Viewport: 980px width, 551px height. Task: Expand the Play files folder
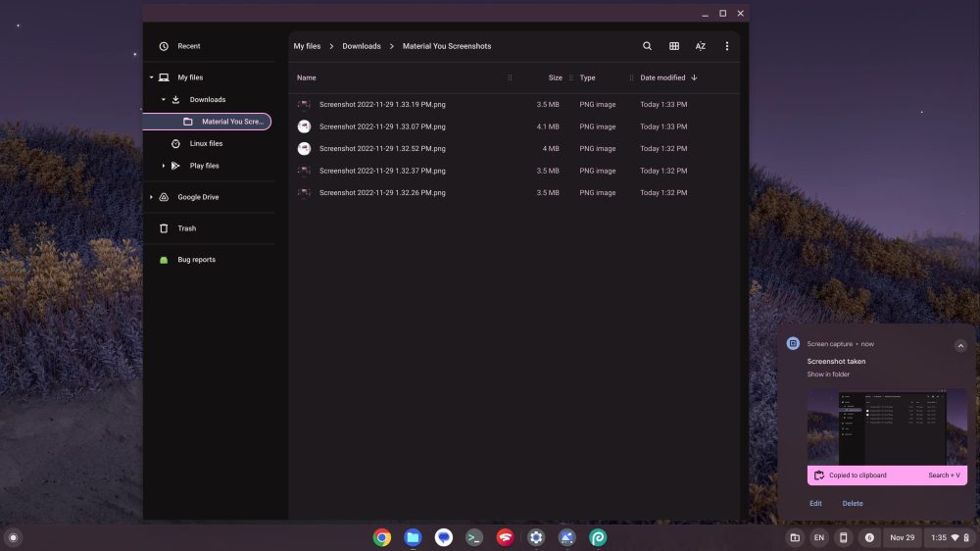click(x=164, y=166)
